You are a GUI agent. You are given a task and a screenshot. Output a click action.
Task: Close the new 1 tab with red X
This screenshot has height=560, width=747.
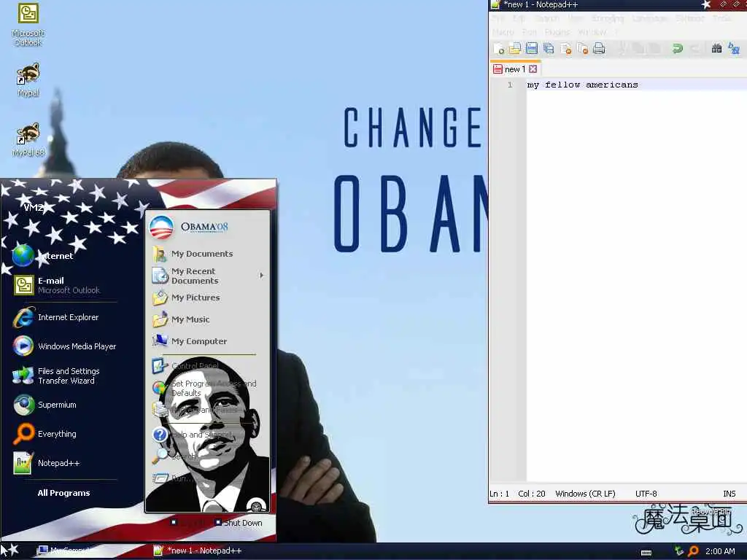533,69
